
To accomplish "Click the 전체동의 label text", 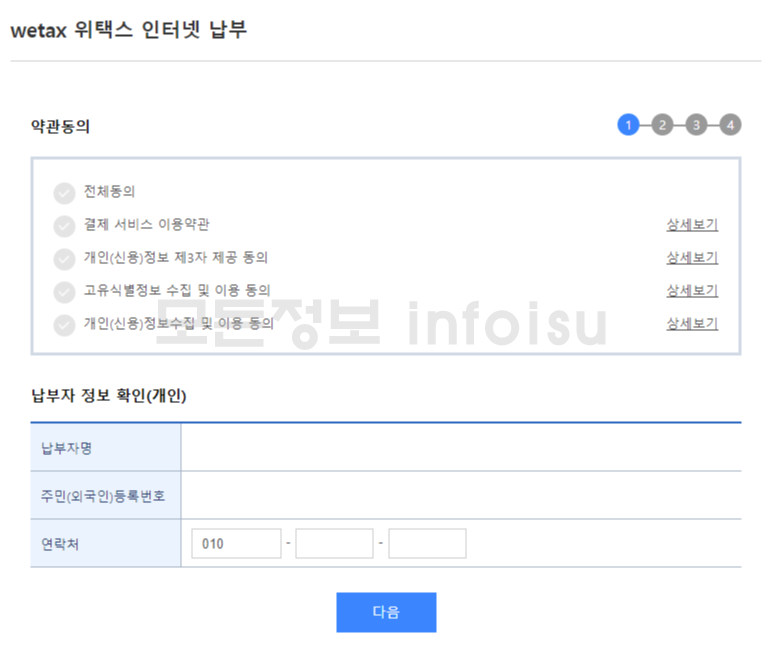I will coord(109,192).
